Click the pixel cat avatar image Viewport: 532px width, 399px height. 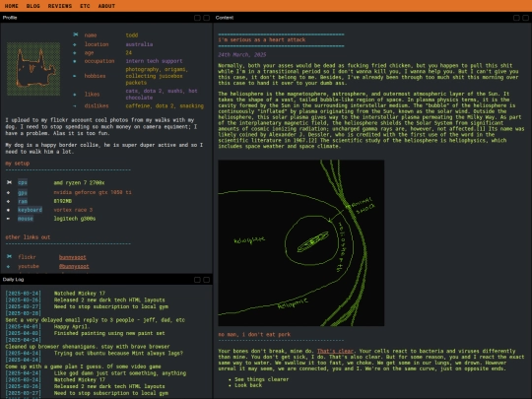(x=33, y=69)
